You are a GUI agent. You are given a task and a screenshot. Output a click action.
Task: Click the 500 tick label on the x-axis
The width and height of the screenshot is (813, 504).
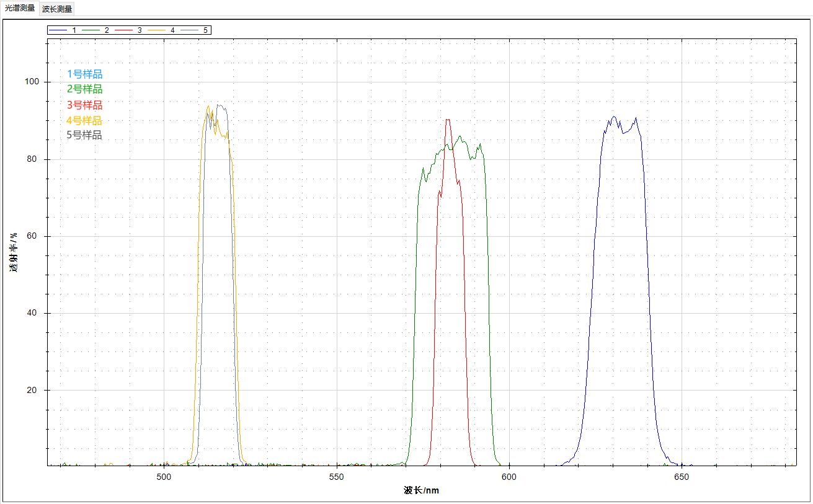(163, 477)
